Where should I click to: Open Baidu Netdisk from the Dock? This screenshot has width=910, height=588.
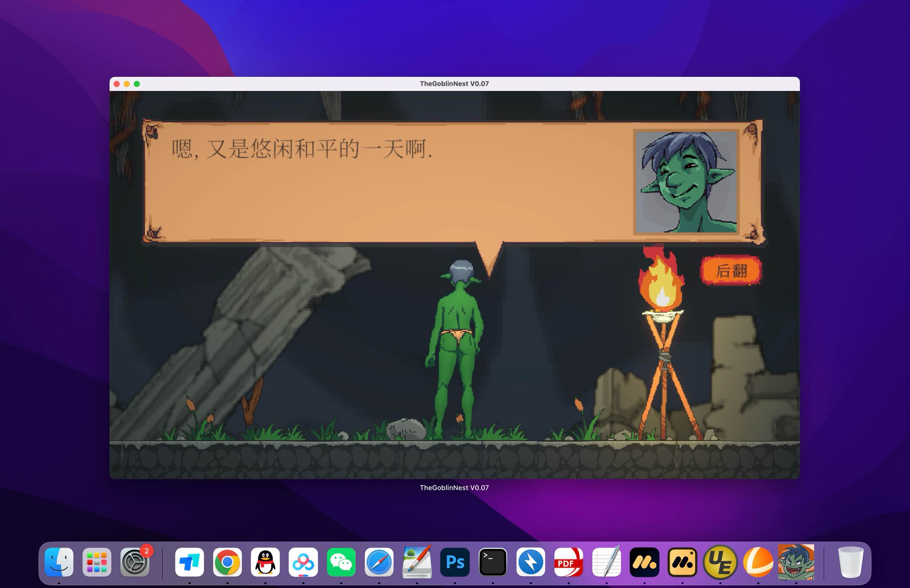pyautogui.click(x=304, y=562)
